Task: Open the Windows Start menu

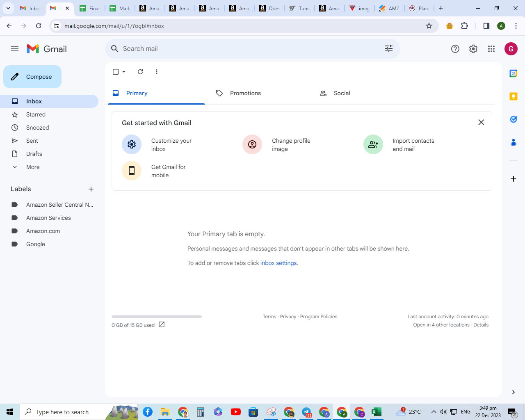Action: pos(10,412)
